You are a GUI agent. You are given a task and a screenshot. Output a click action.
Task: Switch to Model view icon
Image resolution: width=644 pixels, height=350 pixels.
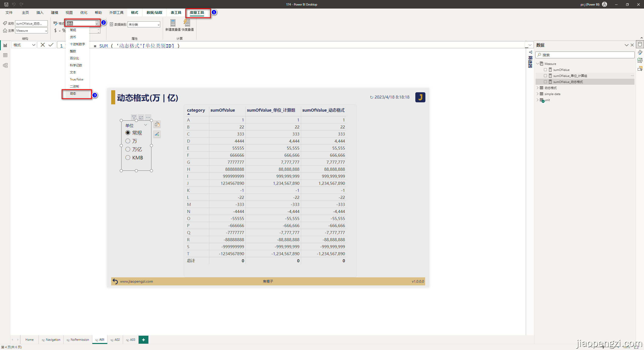(x=5, y=65)
